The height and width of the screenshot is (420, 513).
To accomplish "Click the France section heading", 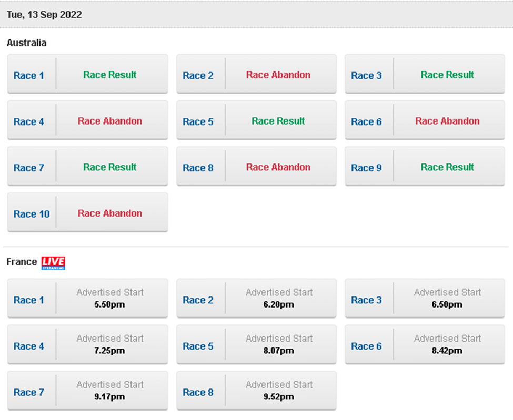I will tap(22, 262).
